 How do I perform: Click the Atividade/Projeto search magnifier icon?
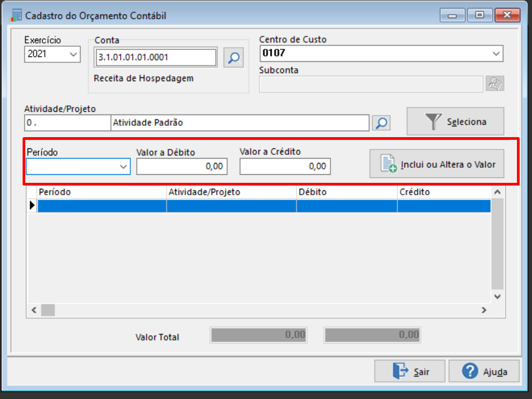click(x=381, y=123)
